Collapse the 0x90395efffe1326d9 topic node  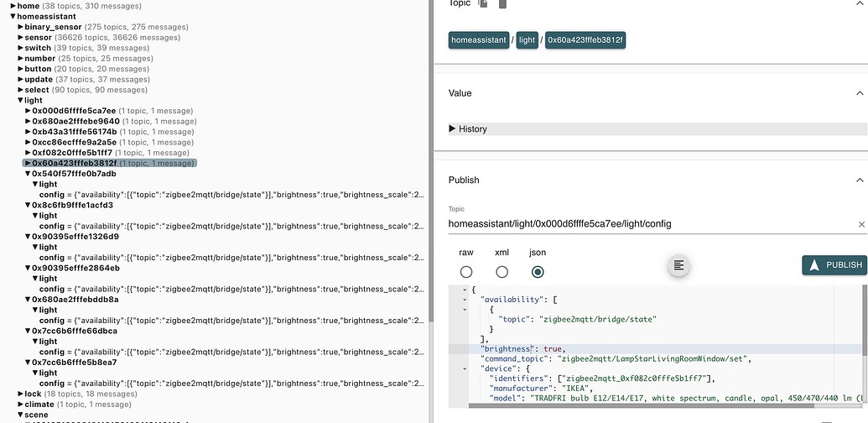pyautogui.click(x=28, y=237)
